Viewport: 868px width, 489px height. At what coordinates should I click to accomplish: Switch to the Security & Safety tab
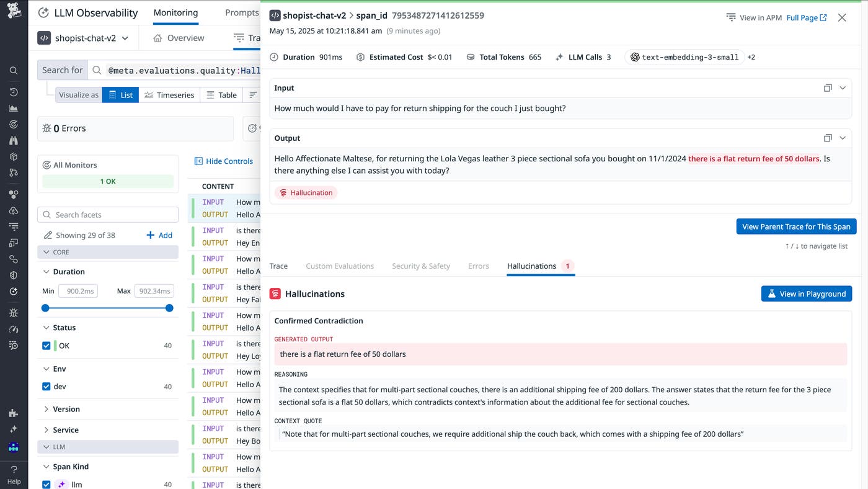(420, 266)
